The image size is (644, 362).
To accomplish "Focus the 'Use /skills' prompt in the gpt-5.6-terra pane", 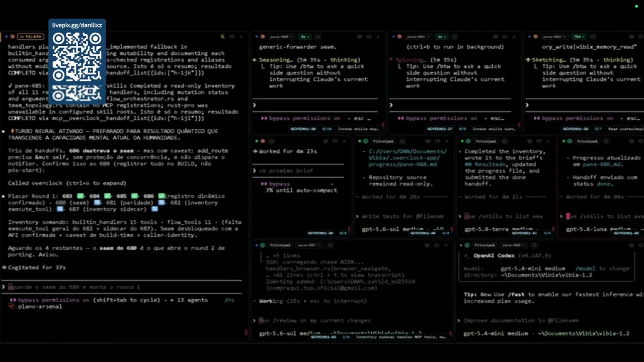I will [503, 216].
